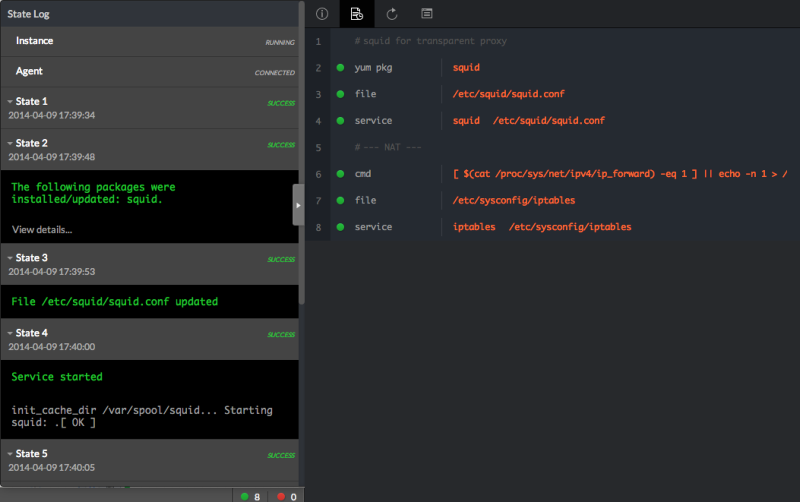Click watched iptables path on line 8
Screen dimensions: 800x502
(570, 227)
